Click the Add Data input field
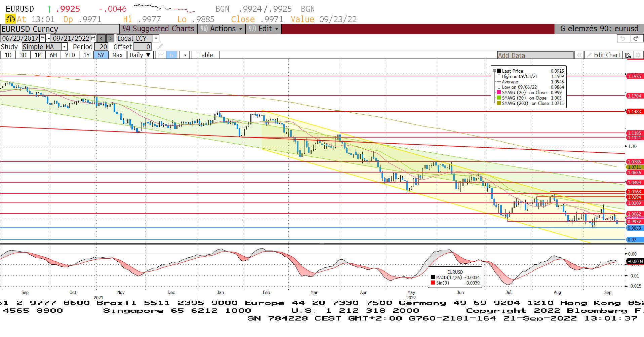Viewport: 644px width, 337px height. coord(535,55)
